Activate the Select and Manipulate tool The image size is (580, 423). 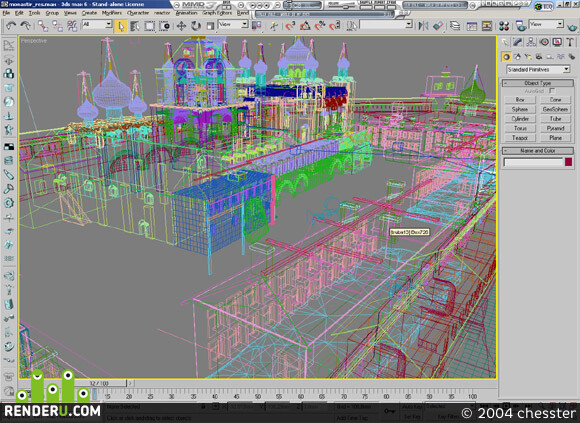click(274, 26)
